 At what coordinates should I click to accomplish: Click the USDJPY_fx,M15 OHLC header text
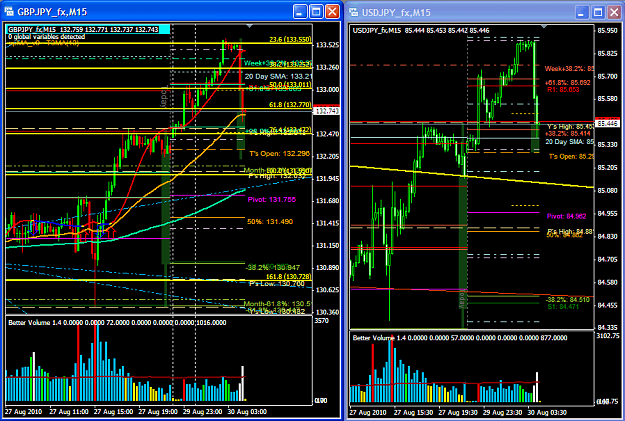[x=421, y=30]
